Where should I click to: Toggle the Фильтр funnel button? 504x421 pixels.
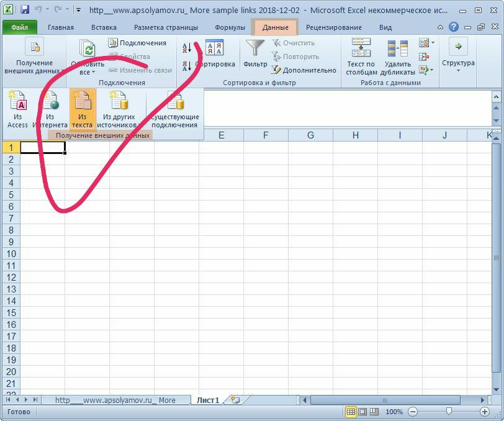click(255, 53)
